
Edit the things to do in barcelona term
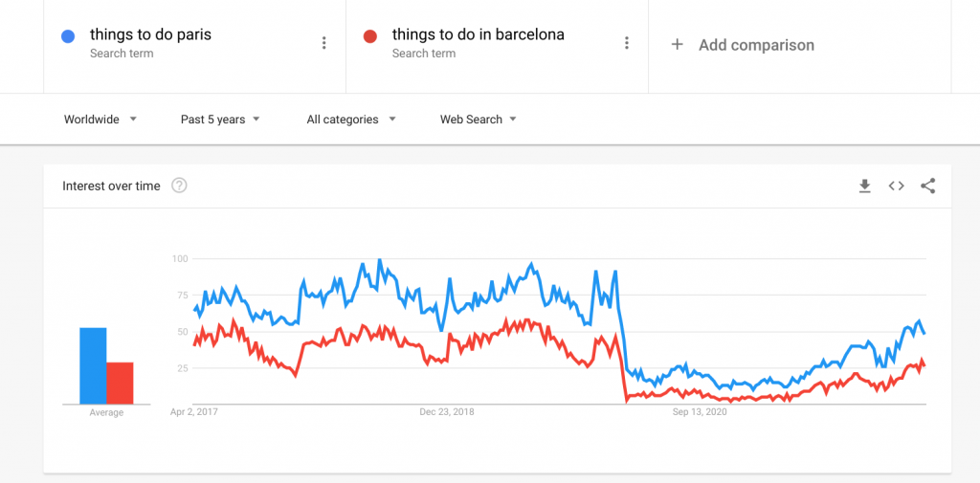[479, 34]
